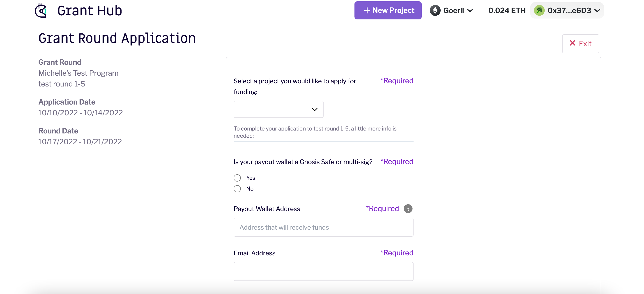Click the red X icon on Exit
The height and width of the screenshot is (294, 644).
click(573, 43)
